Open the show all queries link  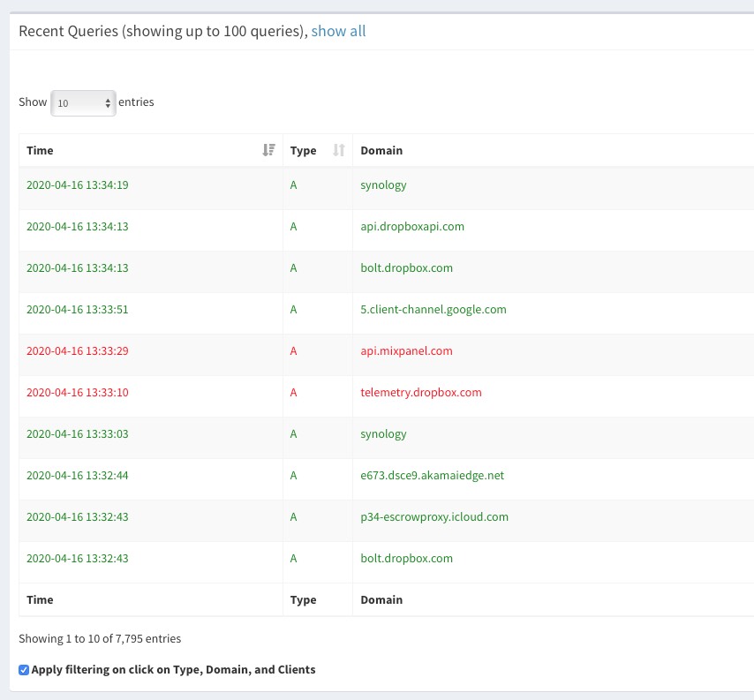coord(338,31)
